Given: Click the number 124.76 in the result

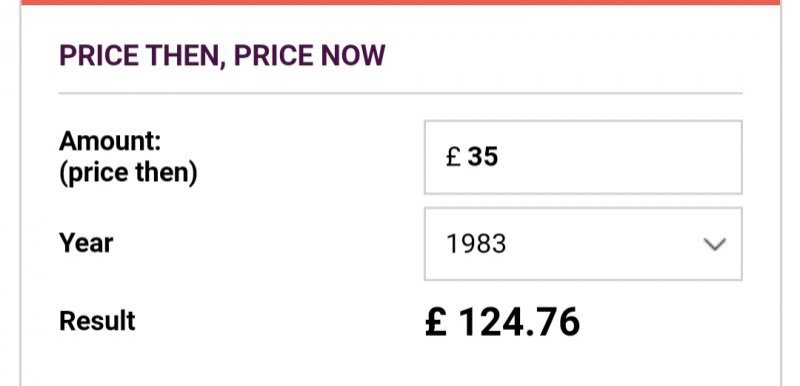Looking at the screenshot, I should pos(519,322).
